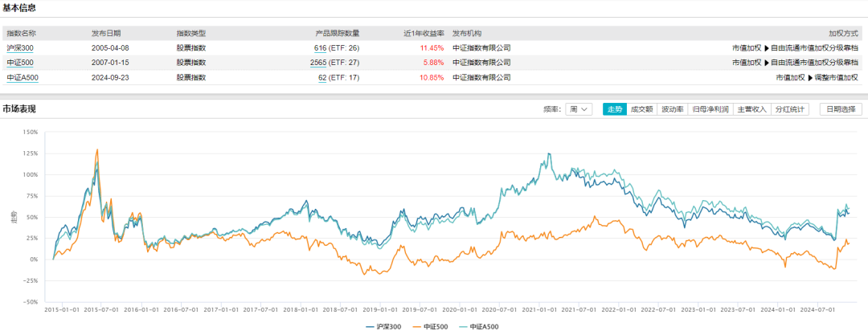Viewport: 868px width, 331px height.
Task: Click the 发布日期 column header
Action: (x=106, y=33)
